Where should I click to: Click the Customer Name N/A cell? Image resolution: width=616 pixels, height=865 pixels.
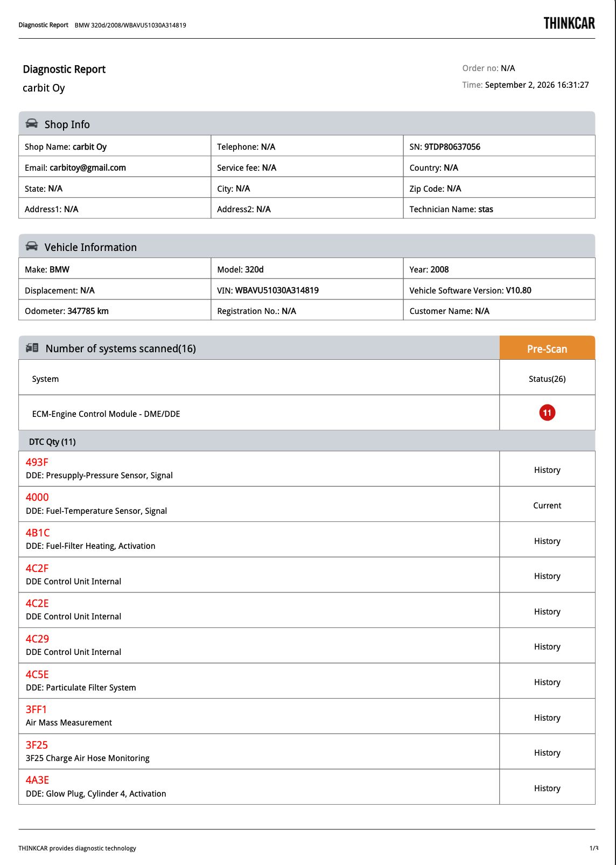[x=499, y=311]
